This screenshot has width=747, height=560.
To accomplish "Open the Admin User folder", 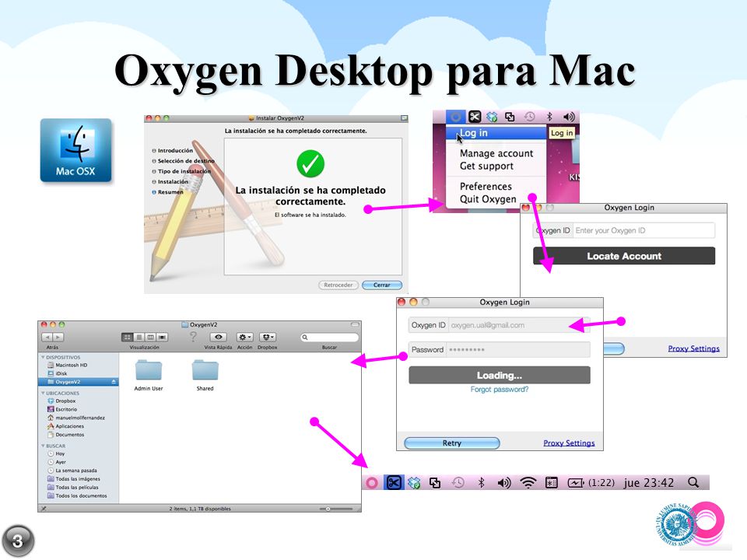I will point(148,375).
